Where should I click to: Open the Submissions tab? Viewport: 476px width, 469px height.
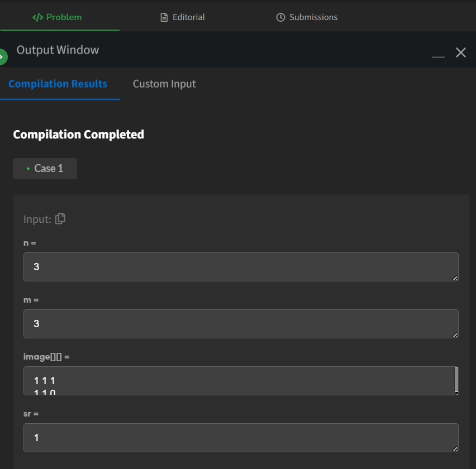pos(307,17)
